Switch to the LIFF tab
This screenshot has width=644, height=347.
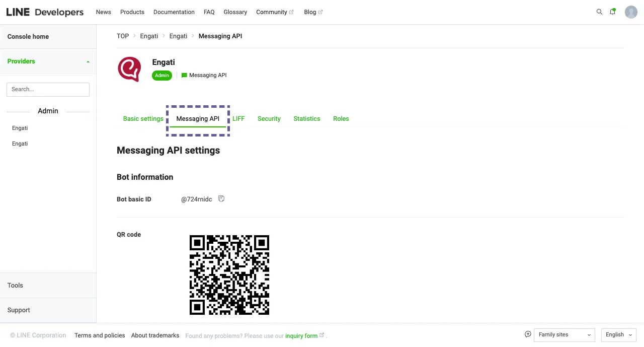coord(238,119)
